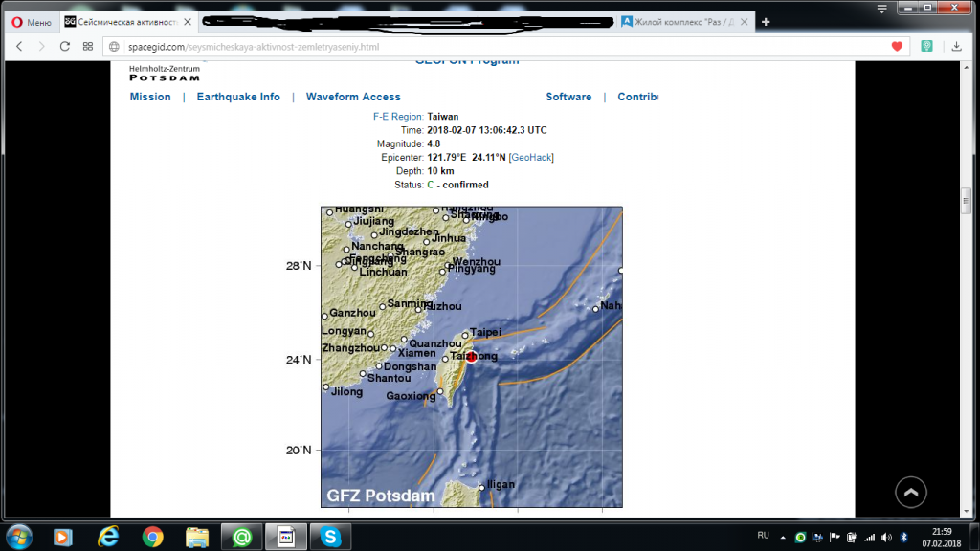
Task: Click the browser back arrow
Action: (19, 46)
